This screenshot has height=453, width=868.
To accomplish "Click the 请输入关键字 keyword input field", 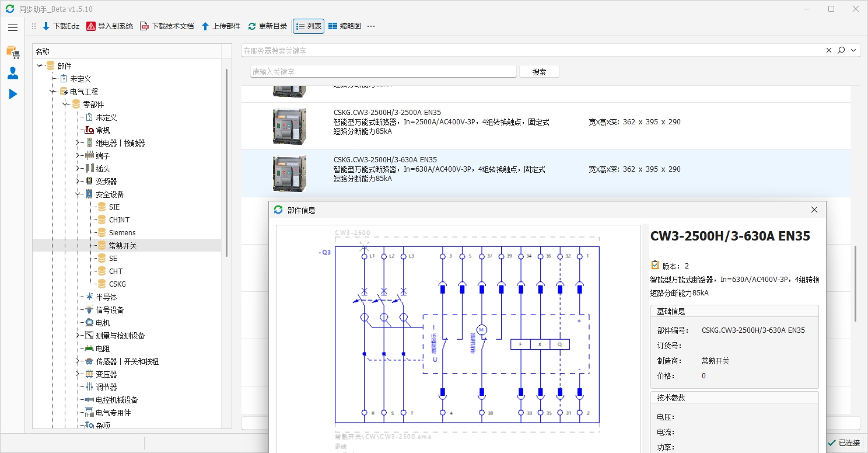I will (x=383, y=72).
